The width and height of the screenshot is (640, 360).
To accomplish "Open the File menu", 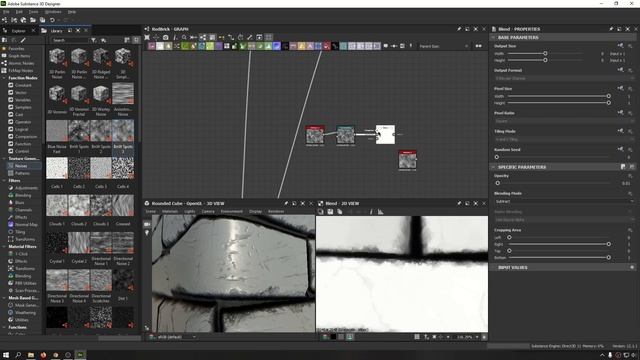I will tap(6, 12).
